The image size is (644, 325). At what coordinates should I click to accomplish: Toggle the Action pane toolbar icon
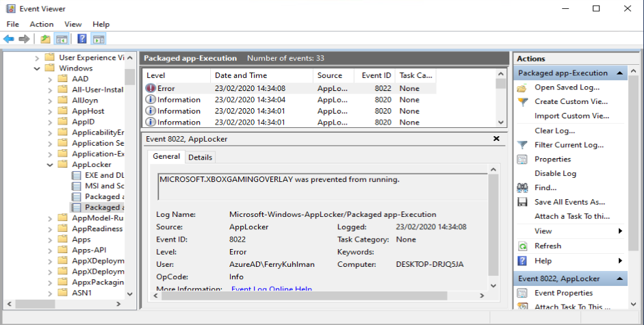click(x=99, y=39)
